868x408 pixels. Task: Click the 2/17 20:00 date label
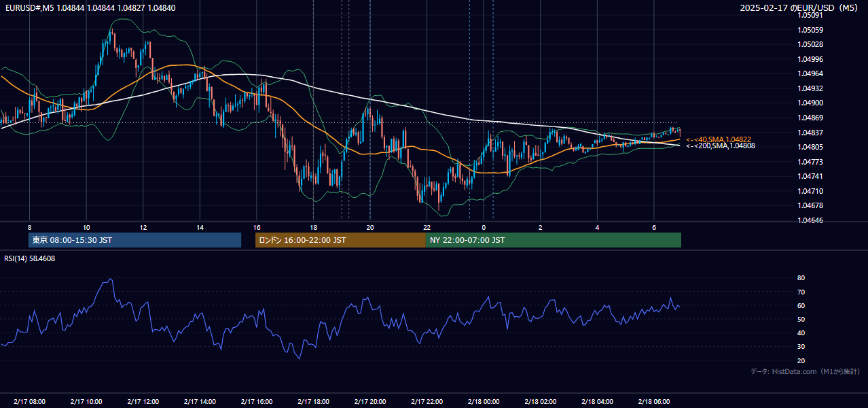370,402
